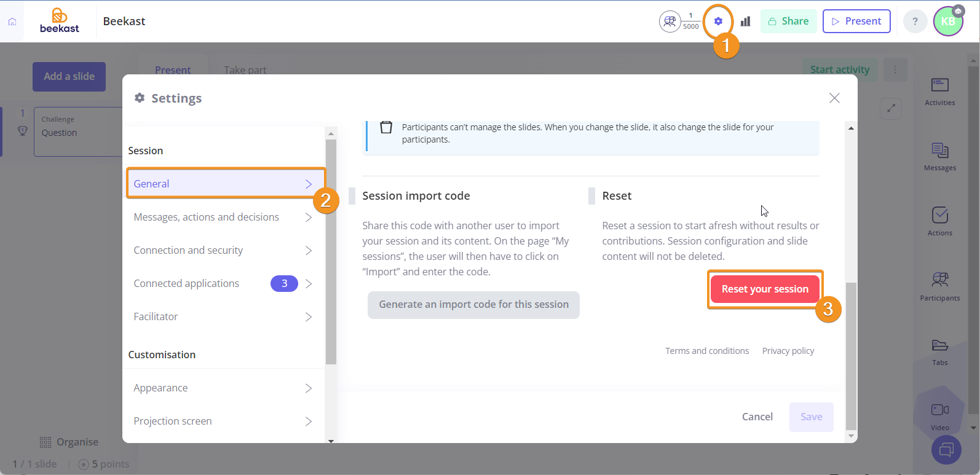Image resolution: width=980 pixels, height=475 pixels.
Task: Expand Messages, actions and decisions settings
Action: pos(223,217)
